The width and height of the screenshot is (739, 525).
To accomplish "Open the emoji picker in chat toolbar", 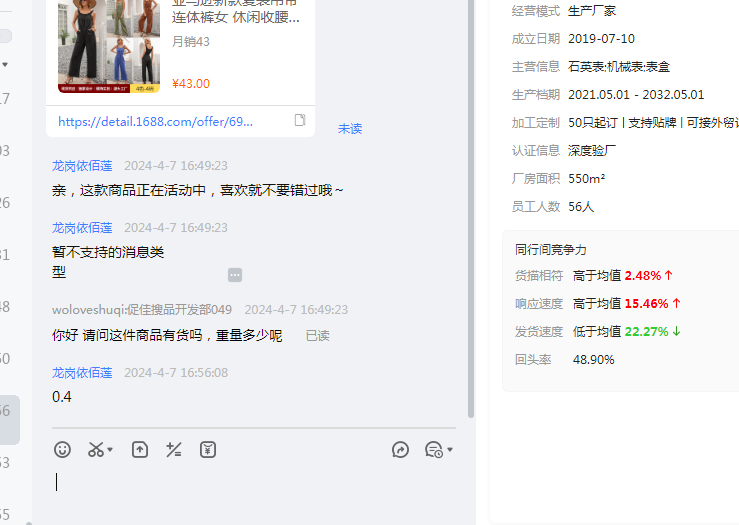I will 62,450.
